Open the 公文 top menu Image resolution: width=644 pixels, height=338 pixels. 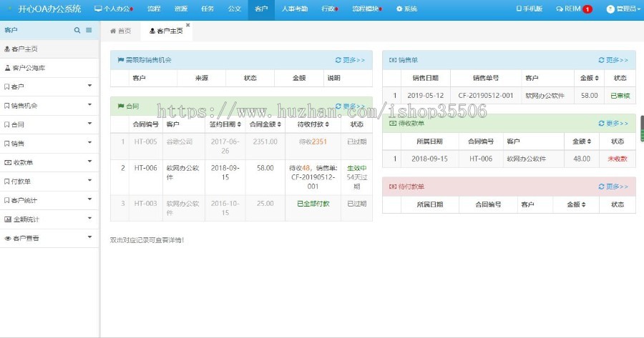(x=235, y=9)
